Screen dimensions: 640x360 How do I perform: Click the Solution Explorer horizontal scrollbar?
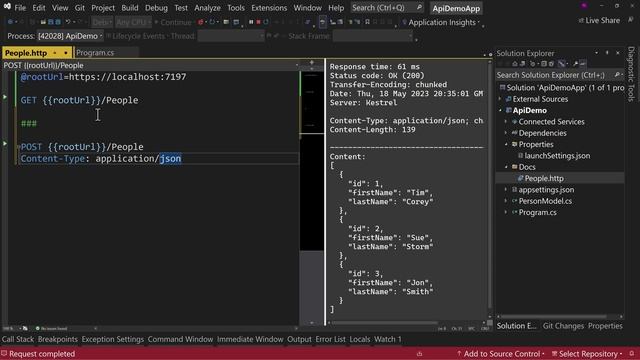(x=554, y=316)
